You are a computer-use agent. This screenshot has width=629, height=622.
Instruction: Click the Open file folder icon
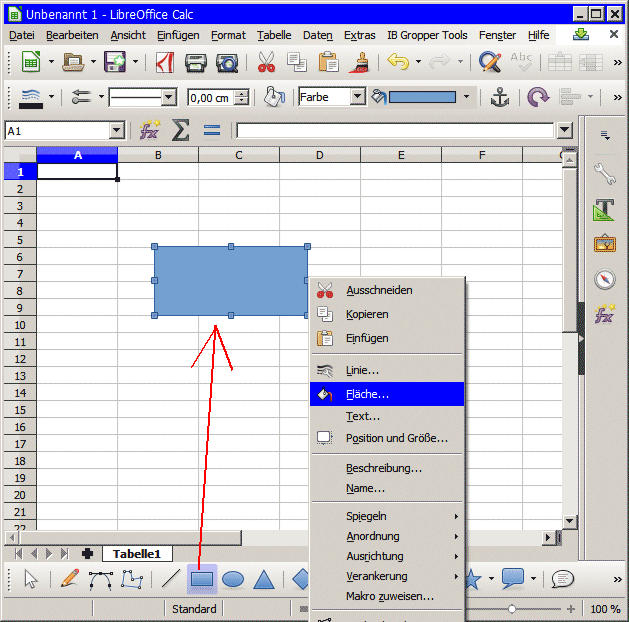pos(73,62)
